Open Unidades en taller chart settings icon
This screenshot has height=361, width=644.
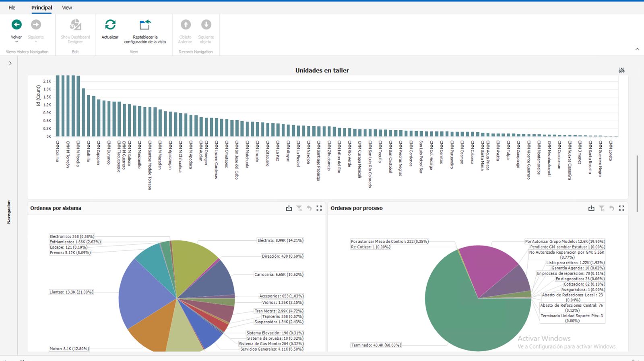coord(621,70)
